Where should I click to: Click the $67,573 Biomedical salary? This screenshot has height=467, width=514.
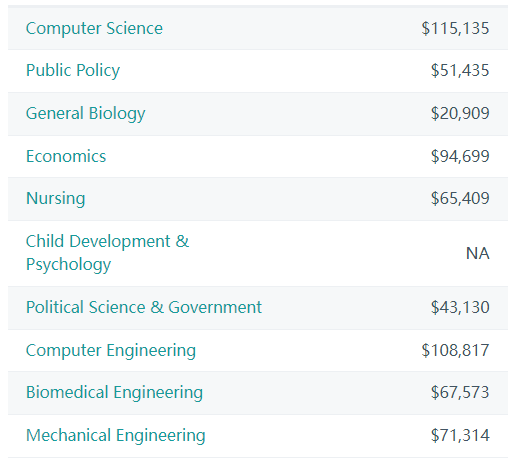click(x=460, y=392)
